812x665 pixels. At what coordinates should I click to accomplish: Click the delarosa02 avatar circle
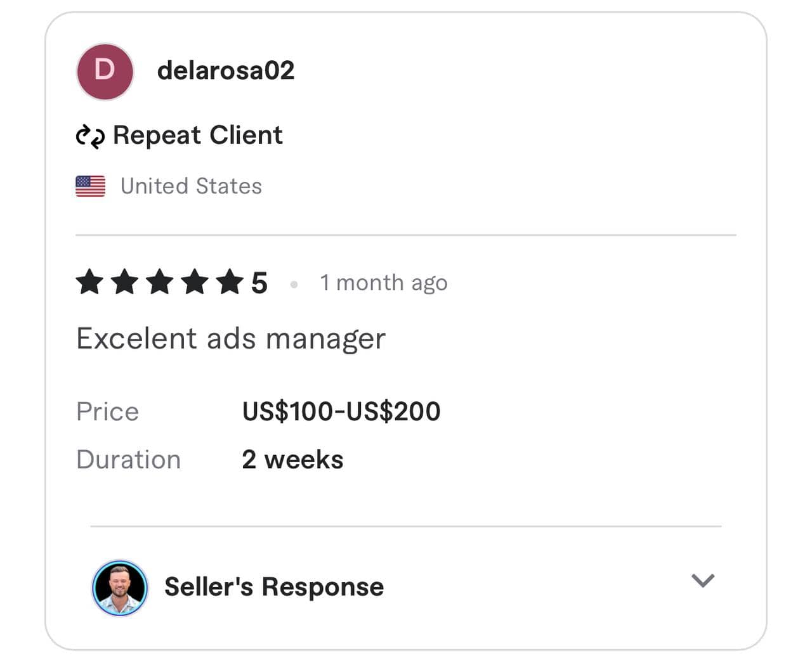105,71
